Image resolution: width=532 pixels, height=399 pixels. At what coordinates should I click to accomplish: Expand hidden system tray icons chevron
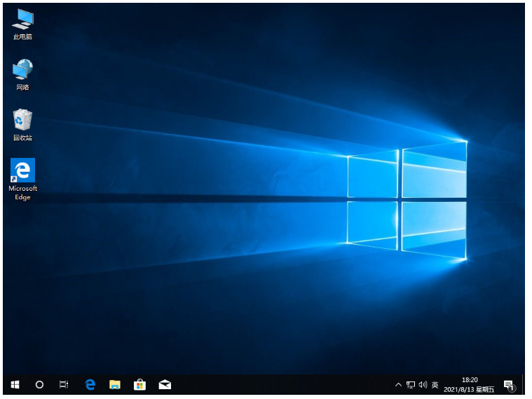pos(399,384)
